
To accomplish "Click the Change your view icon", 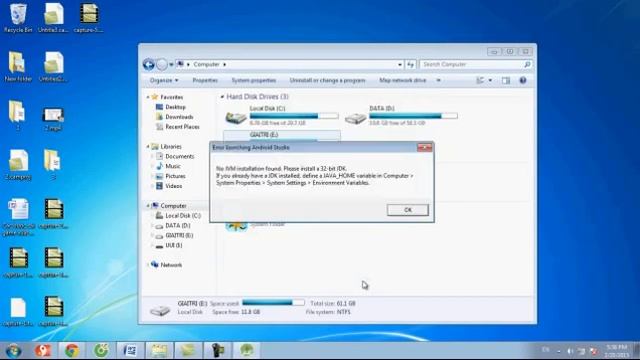I will point(480,80).
